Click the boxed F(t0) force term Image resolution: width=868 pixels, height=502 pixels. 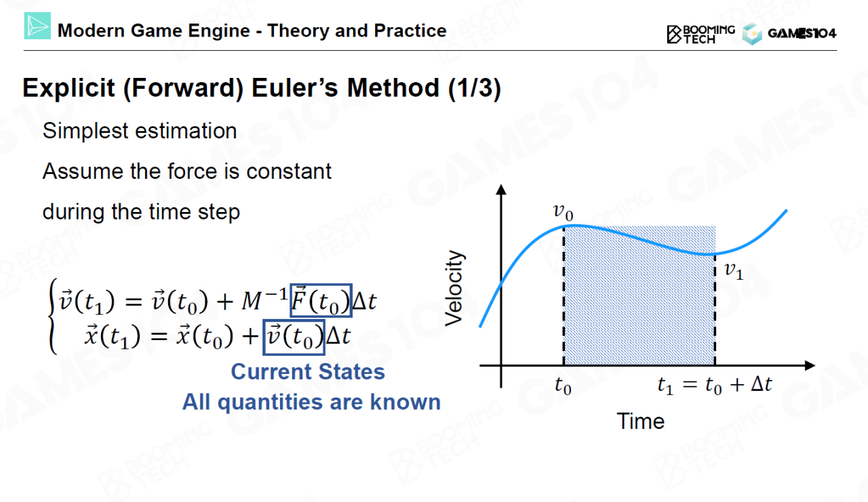tap(321, 300)
